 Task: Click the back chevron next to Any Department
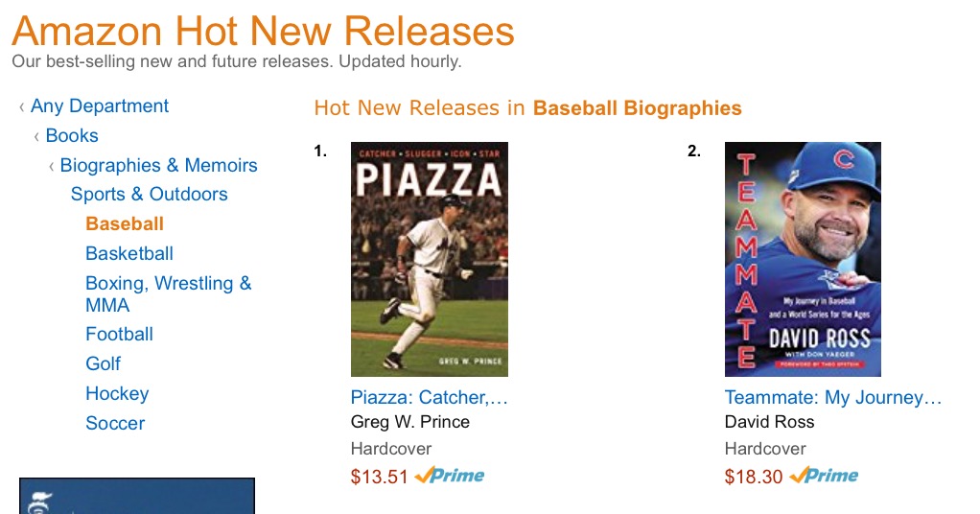pyautogui.click(x=22, y=107)
